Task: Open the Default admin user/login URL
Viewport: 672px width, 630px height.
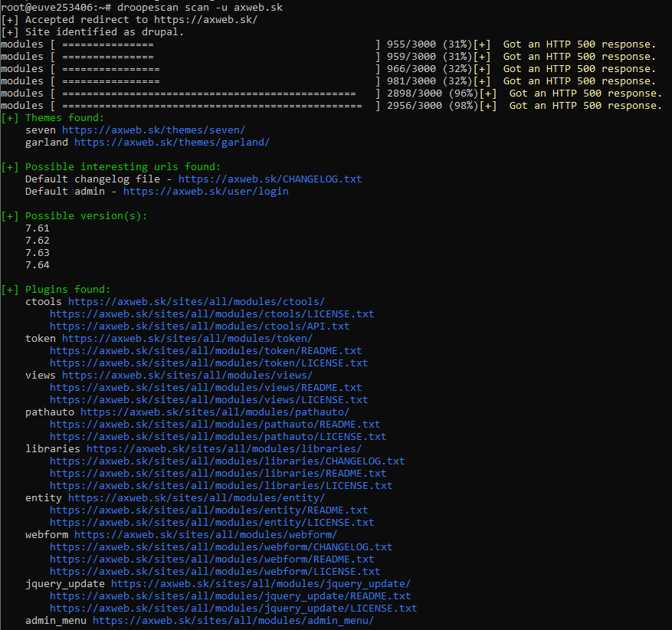Action: click(x=205, y=192)
